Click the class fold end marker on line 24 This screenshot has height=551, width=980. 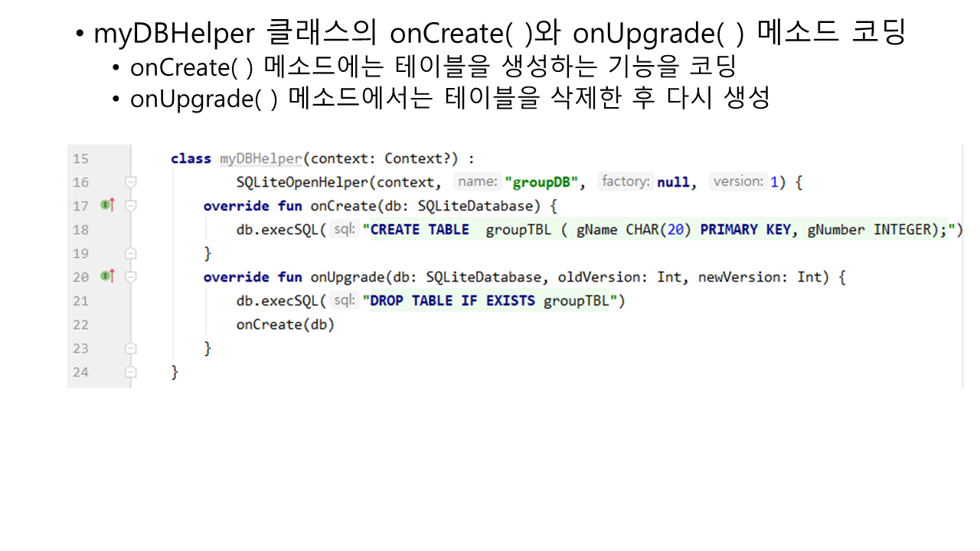coord(131,372)
